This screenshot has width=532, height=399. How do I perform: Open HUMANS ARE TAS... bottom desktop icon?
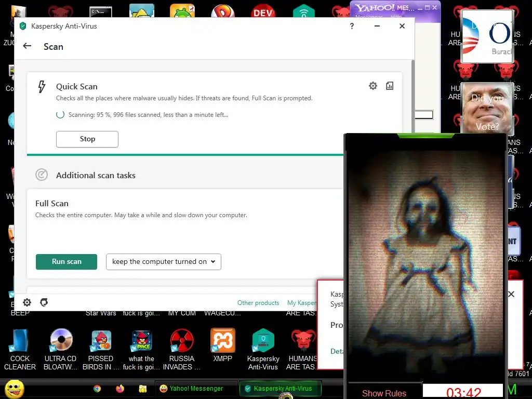coord(302,350)
